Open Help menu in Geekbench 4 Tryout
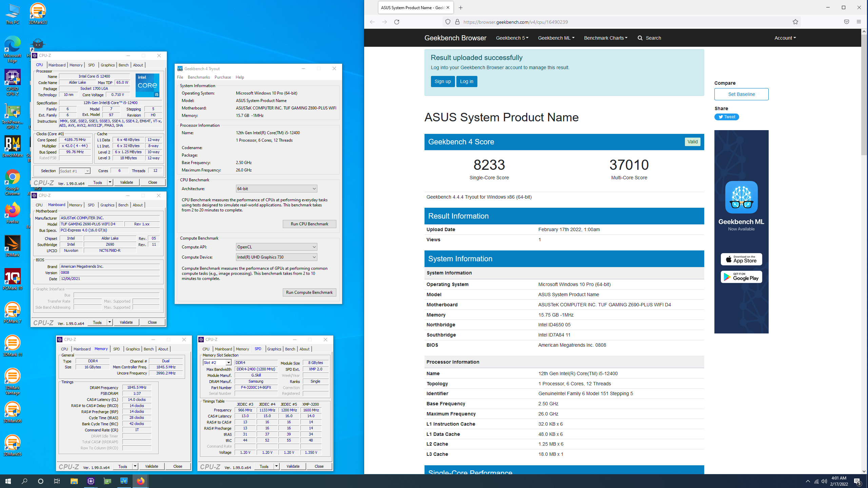 click(x=240, y=77)
